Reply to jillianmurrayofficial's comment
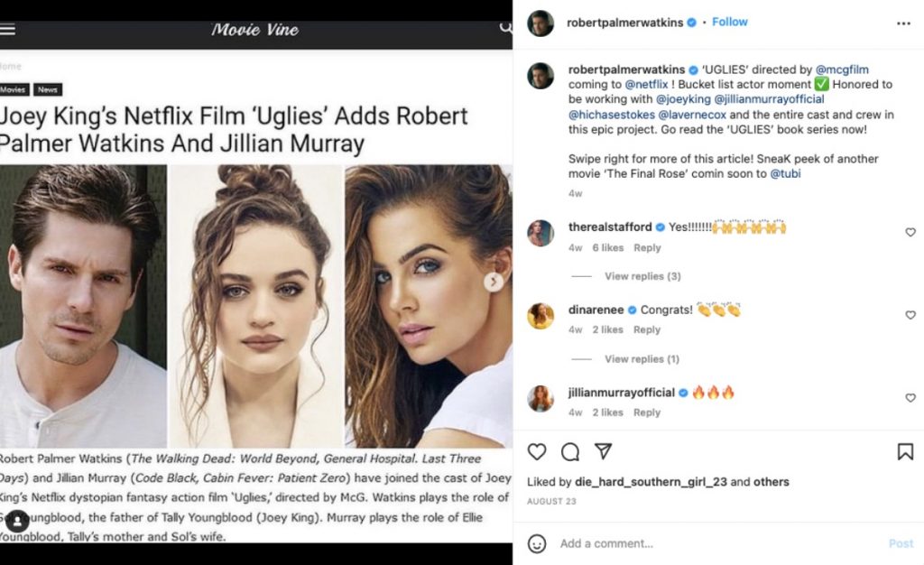The width and height of the screenshot is (924, 565). point(646,412)
